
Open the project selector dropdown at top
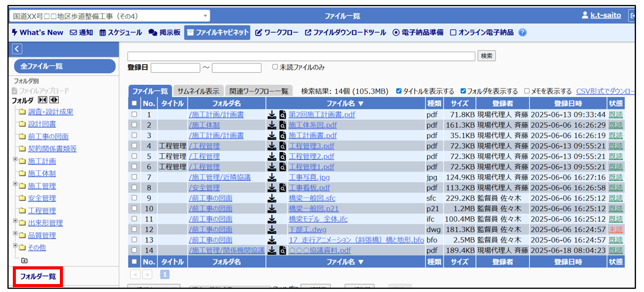[x=111, y=16]
